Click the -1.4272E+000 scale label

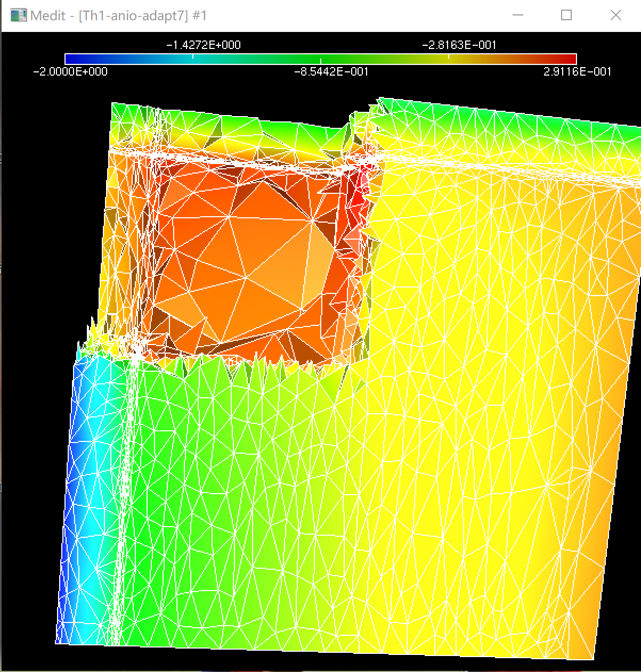coord(204,45)
